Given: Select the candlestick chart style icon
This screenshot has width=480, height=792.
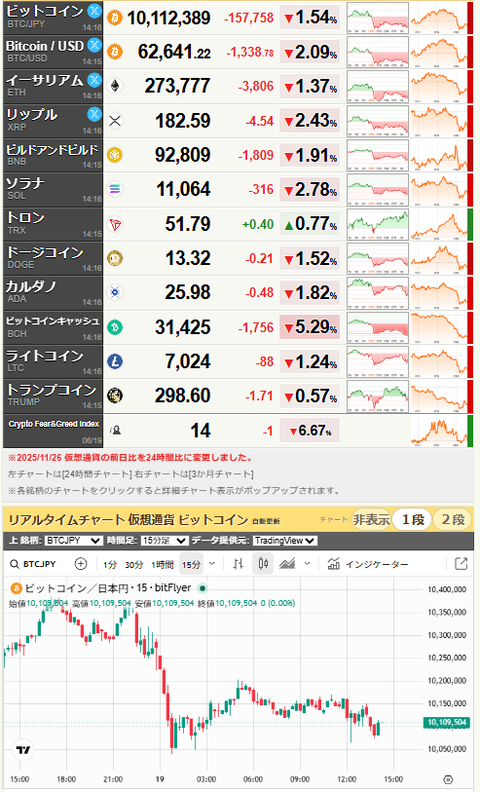Looking at the screenshot, I should pos(263,564).
